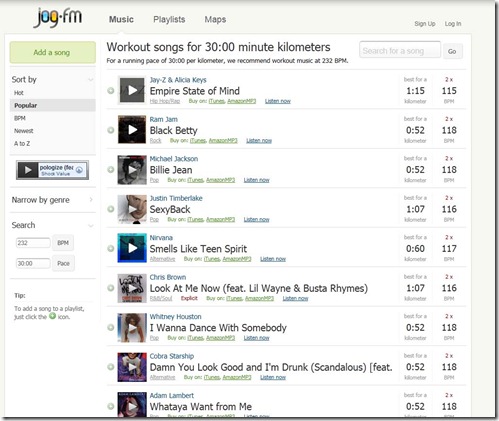Open Hip Hop/Rap genre link
The image size is (499, 421).
pos(165,101)
